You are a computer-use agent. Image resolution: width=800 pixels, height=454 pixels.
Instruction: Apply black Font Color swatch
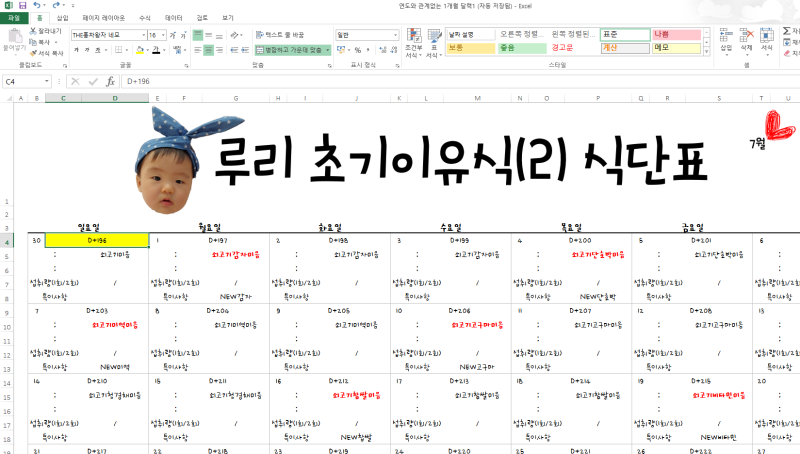156,50
